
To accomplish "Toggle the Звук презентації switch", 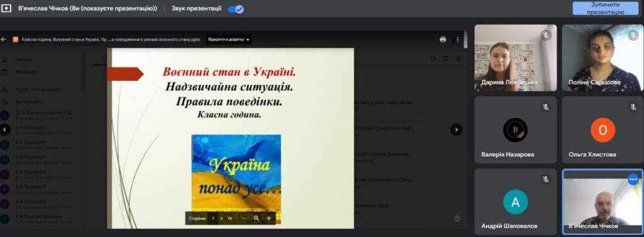I will (236, 9).
